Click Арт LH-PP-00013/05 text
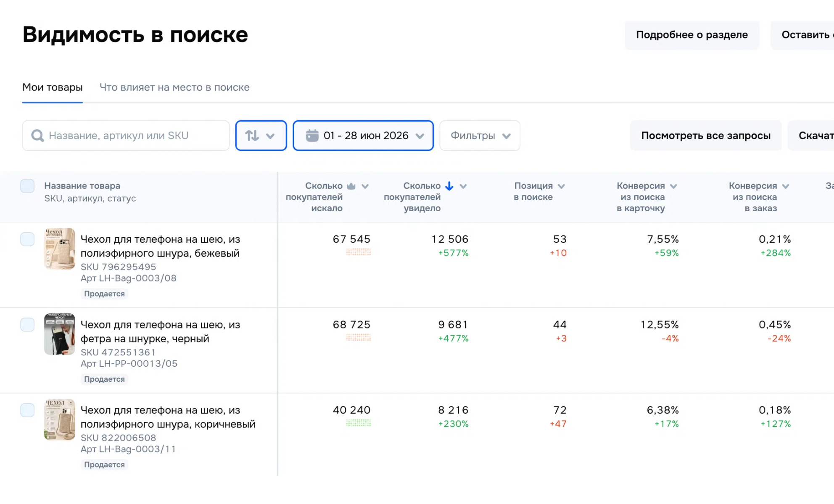The image size is (834, 504). [129, 363]
